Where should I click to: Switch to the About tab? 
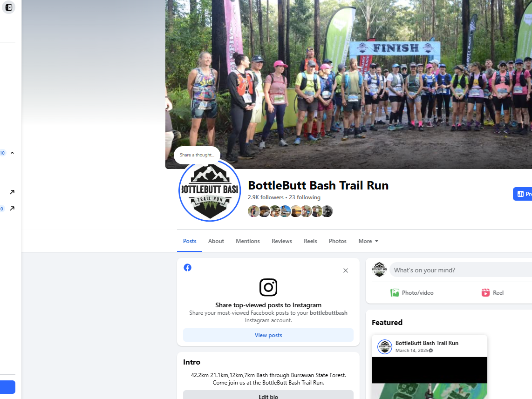[x=216, y=241]
